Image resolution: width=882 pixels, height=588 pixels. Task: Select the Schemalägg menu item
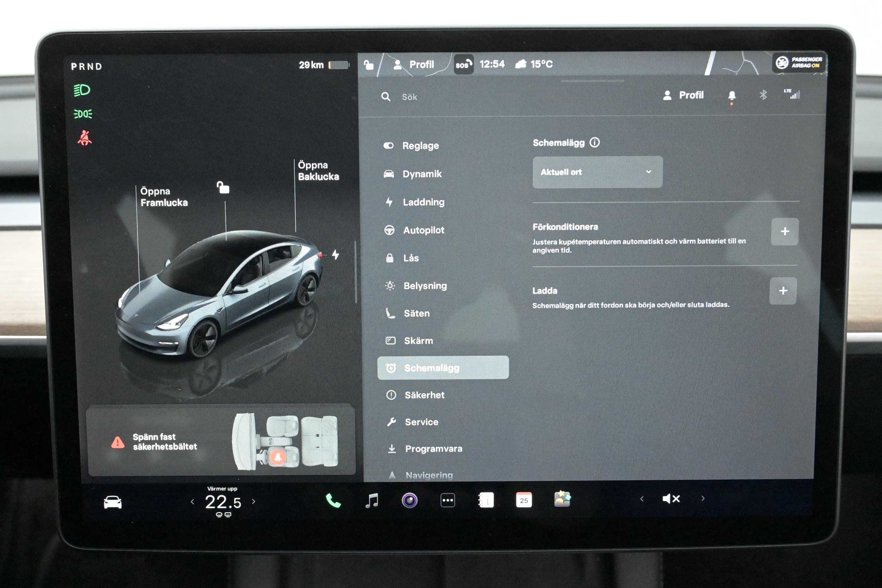coord(443,368)
